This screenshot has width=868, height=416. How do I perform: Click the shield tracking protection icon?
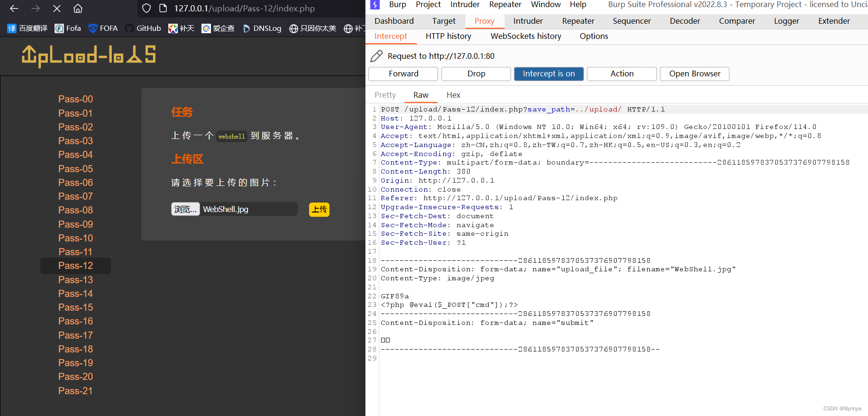[x=146, y=9]
